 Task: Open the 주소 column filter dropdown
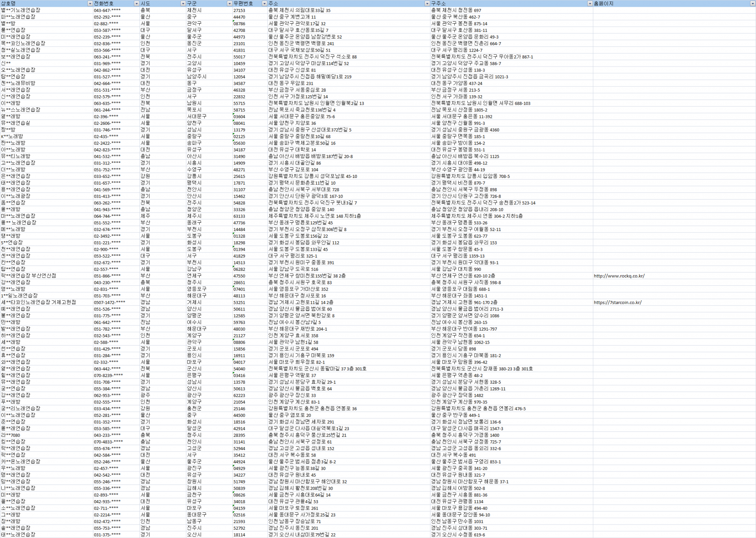tap(427, 4)
